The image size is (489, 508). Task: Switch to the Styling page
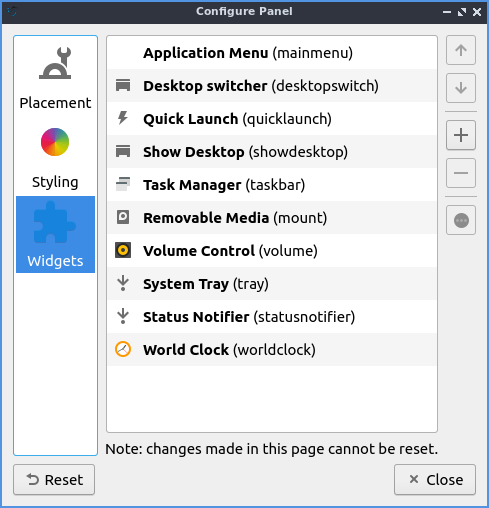[55, 157]
